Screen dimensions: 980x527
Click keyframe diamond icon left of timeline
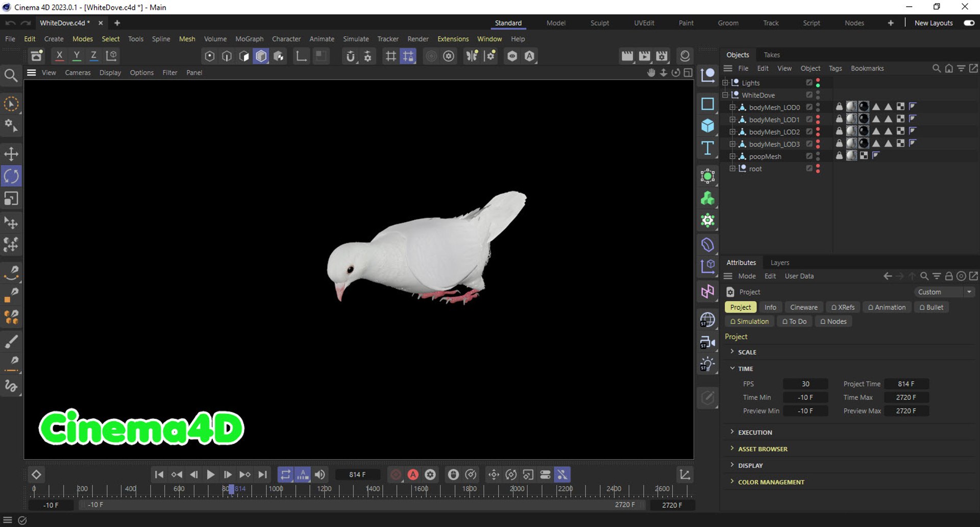[36, 474]
